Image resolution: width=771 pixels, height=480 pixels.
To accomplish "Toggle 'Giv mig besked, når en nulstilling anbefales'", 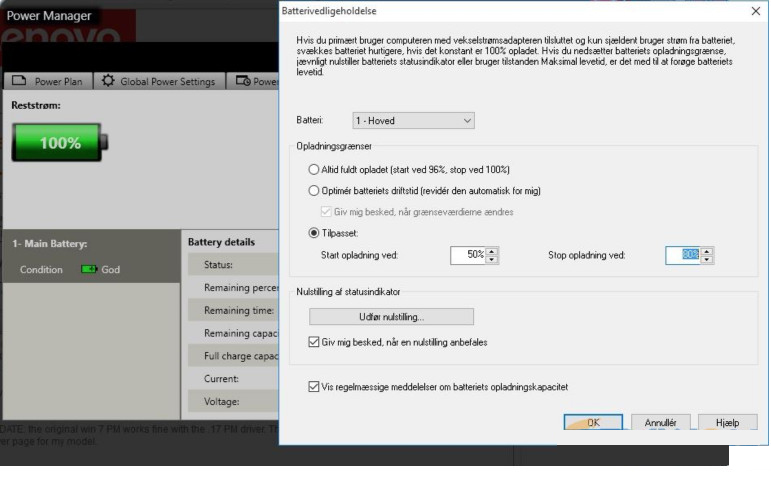I will [x=315, y=342].
